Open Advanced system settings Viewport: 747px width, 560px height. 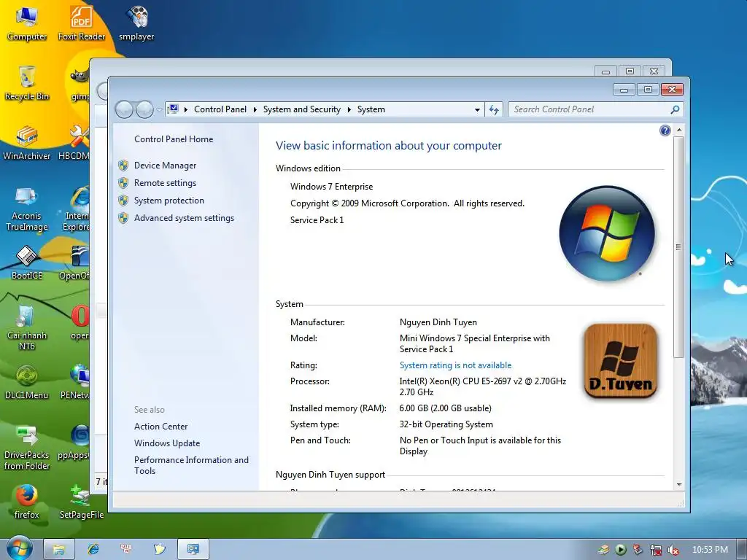(x=184, y=218)
